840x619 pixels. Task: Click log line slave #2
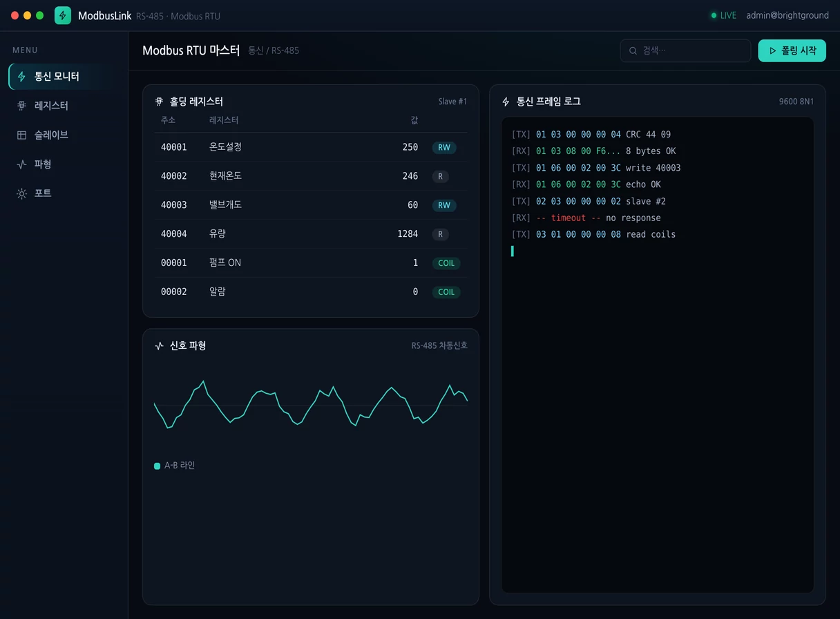589,201
